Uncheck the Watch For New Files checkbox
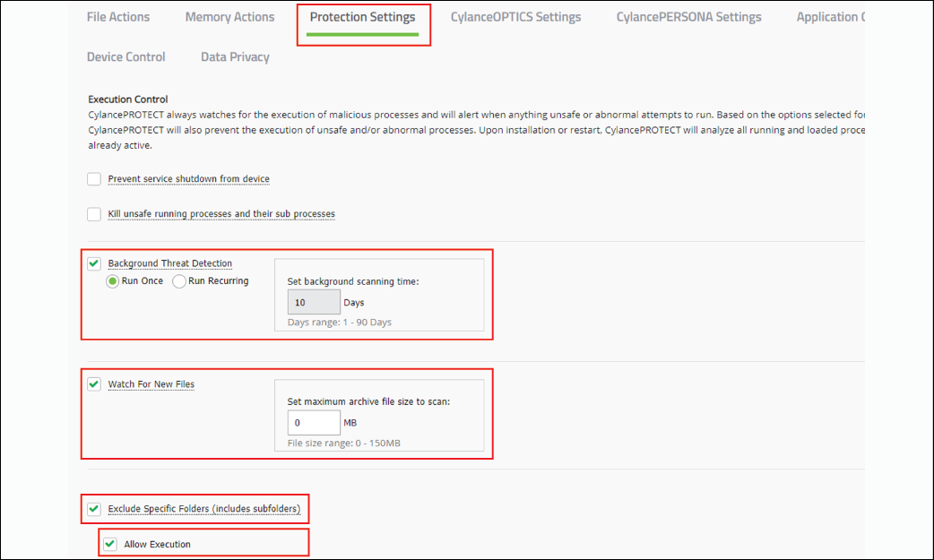 (94, 384)
